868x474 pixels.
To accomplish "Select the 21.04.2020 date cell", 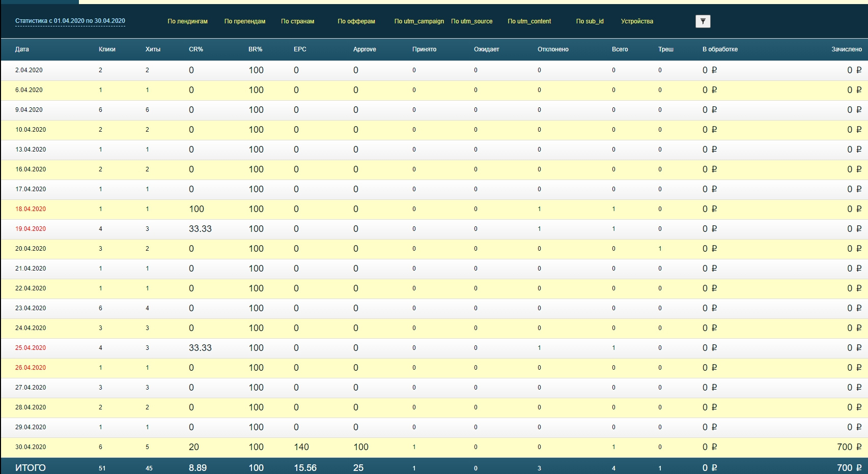I will [31, 269].
